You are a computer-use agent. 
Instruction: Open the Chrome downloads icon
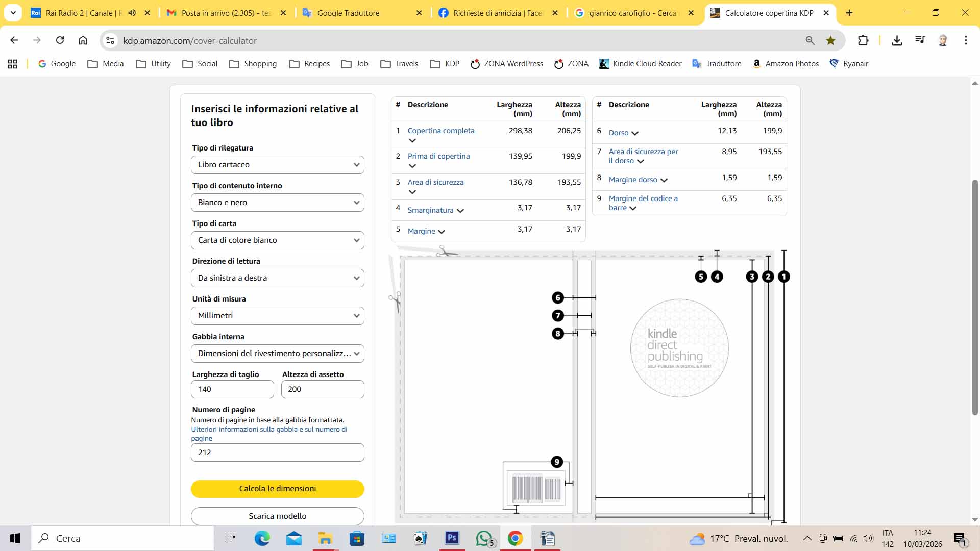(897, 40)
